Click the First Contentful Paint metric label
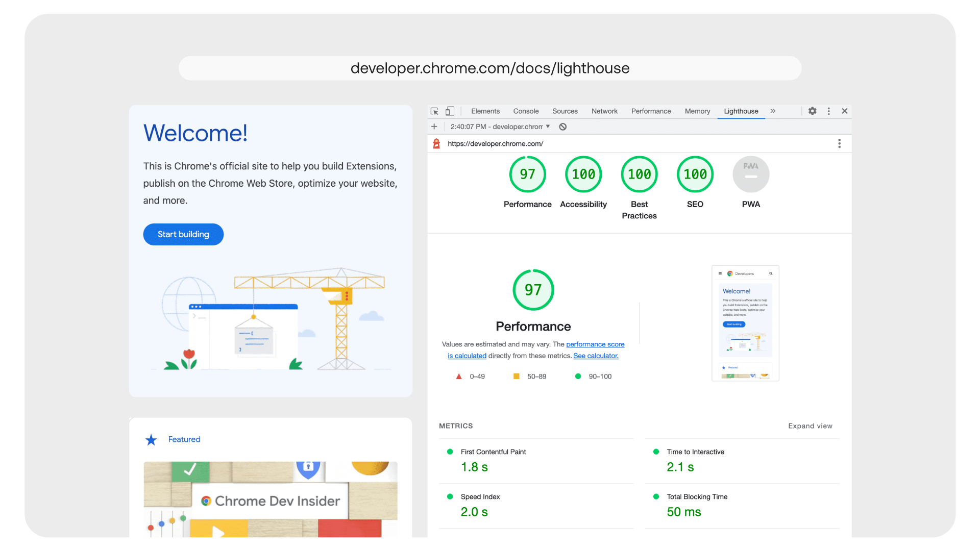This screenshot has height=551, width=980. [493, 452]
